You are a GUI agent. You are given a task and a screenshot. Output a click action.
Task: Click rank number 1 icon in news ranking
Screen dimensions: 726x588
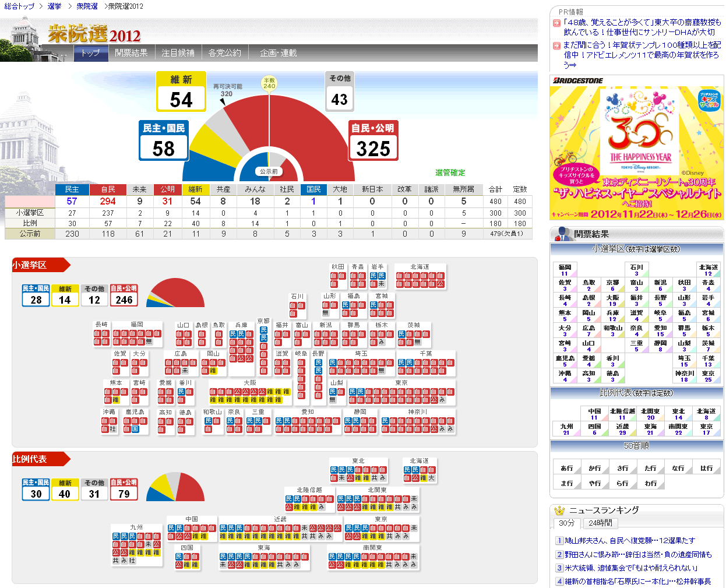[559, 541]
